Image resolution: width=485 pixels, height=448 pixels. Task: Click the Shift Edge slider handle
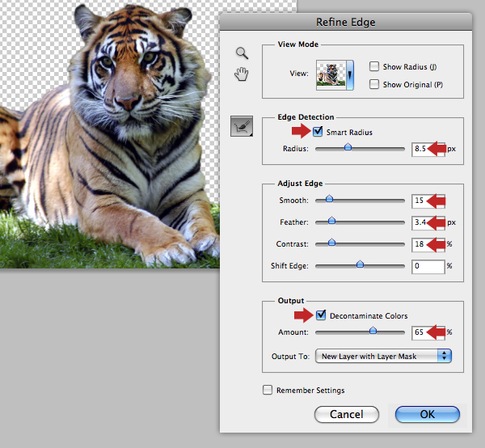click(x=360, y=264)
